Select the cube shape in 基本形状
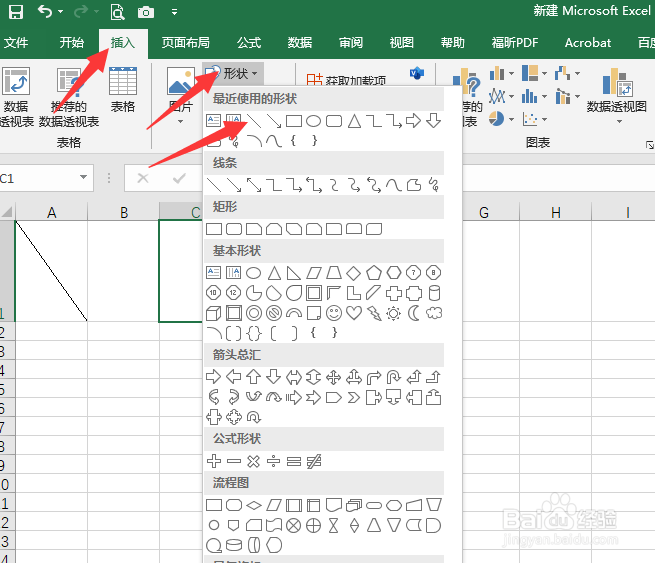Image resolution: width=655 pixels, height=563 pixels. (x=213, y=313)
